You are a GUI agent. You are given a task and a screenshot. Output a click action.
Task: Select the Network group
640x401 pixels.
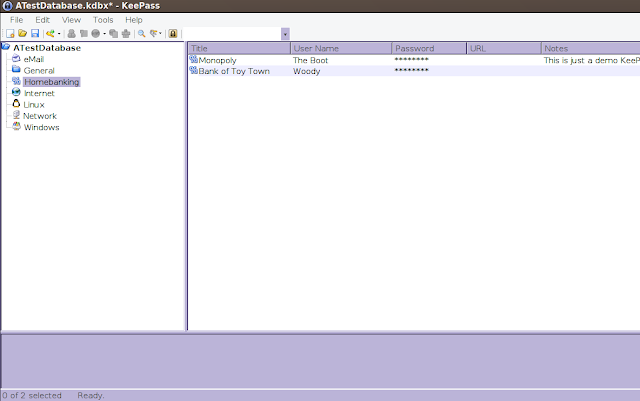[x=40, y=116]
